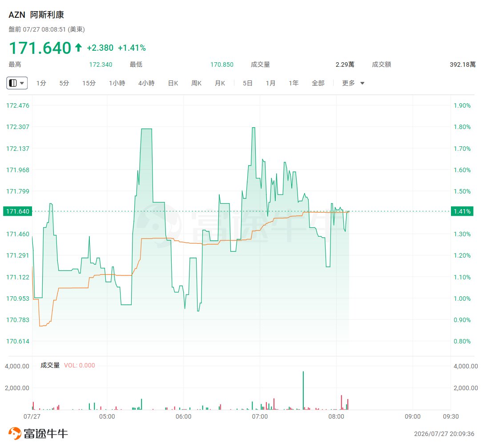
Task: Switch to the 1分 interval tab
Action: [x=41, y=83]
